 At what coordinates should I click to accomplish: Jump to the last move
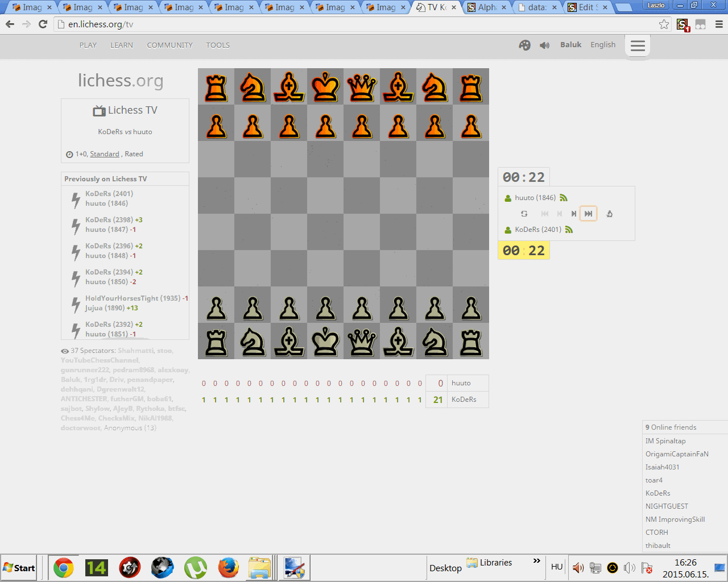coord(589,214)
